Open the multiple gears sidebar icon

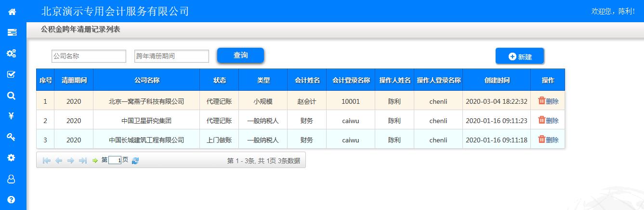(x=12, y=53)
